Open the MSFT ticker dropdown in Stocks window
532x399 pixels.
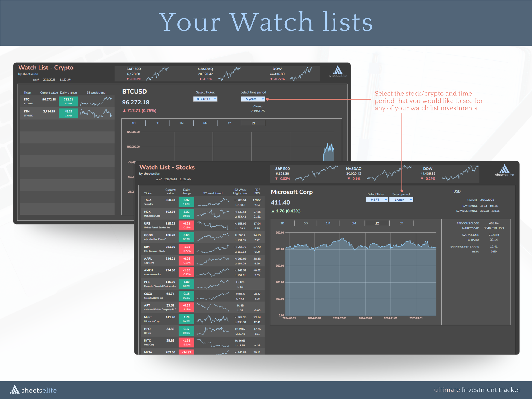[x=377, y=200]
